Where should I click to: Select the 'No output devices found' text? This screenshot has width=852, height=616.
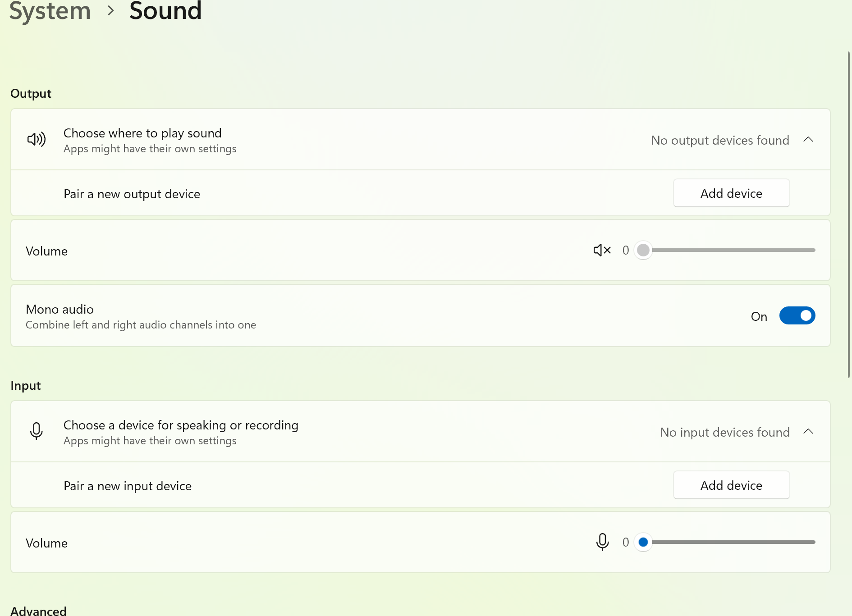pyautogui.click(x=720, y=140)
